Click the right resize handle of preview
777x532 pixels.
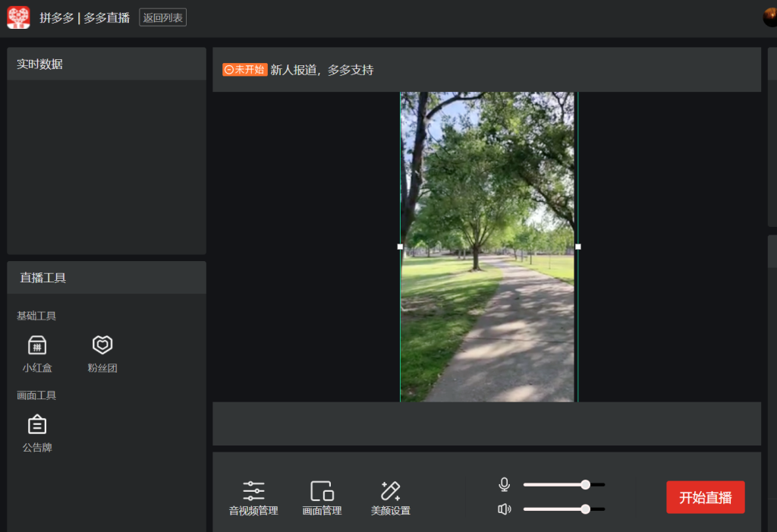point(577,247)
